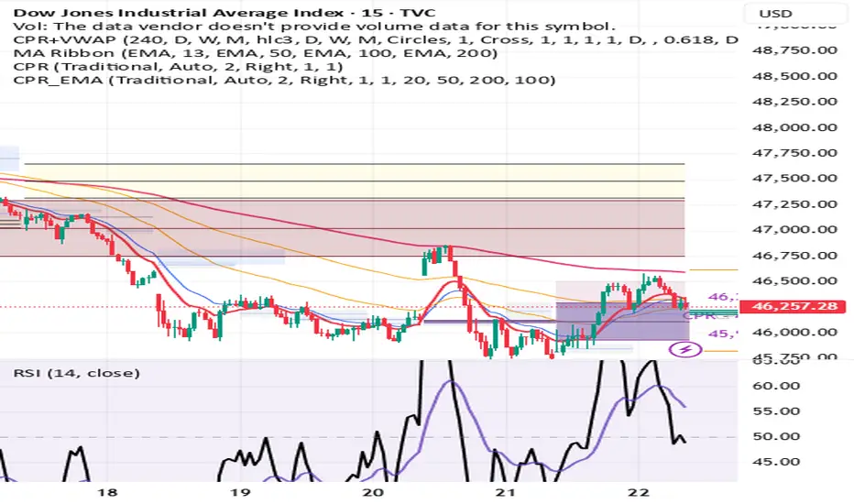Viewport: 854px width, 504px height.
Task: Click the 47,750.00 price axis label
Action: click(x=794, y=153)
